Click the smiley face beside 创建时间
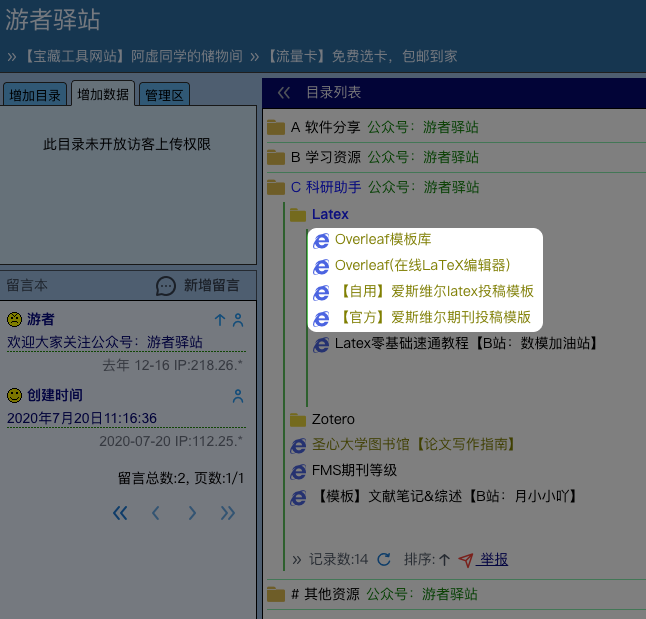This screenshot has height=619, width=646. [14, 396]
